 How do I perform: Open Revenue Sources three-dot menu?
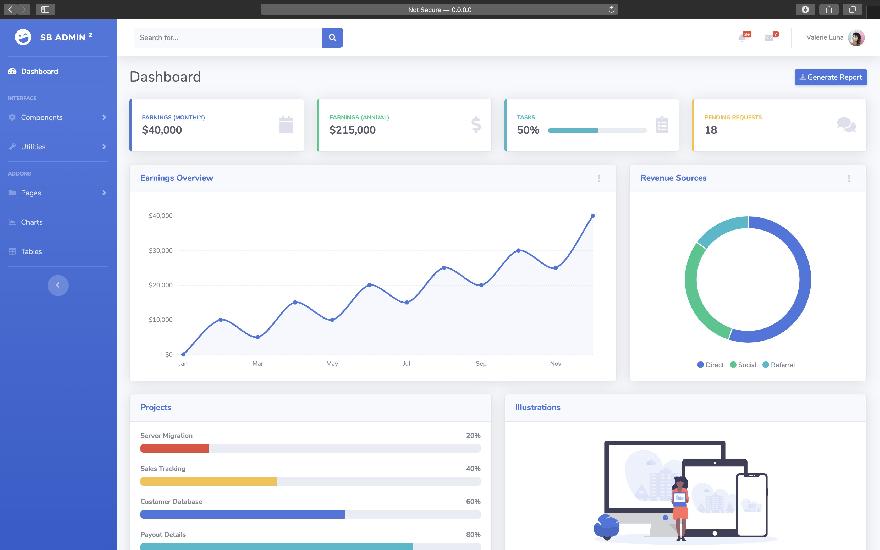pos(849,178)
